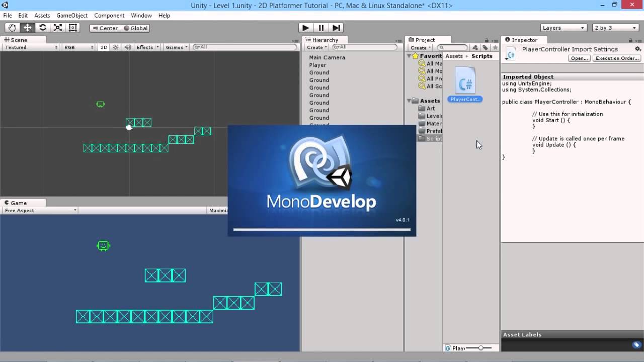
Task: Open the GameObject menu
Action: (72, 16)
